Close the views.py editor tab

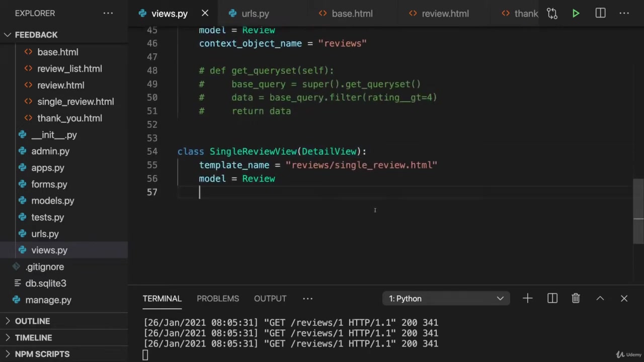pos(205,14)
